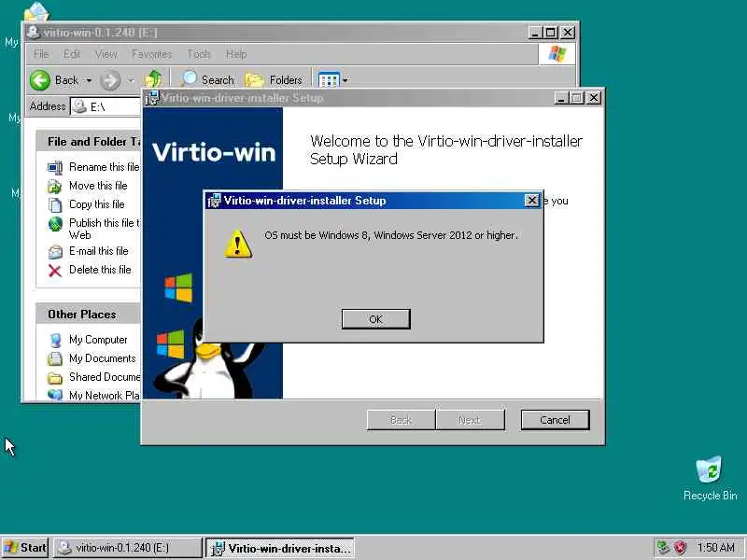
Task: Click the red X delete icon in the tasks pane
Action: tap(55, 271)
